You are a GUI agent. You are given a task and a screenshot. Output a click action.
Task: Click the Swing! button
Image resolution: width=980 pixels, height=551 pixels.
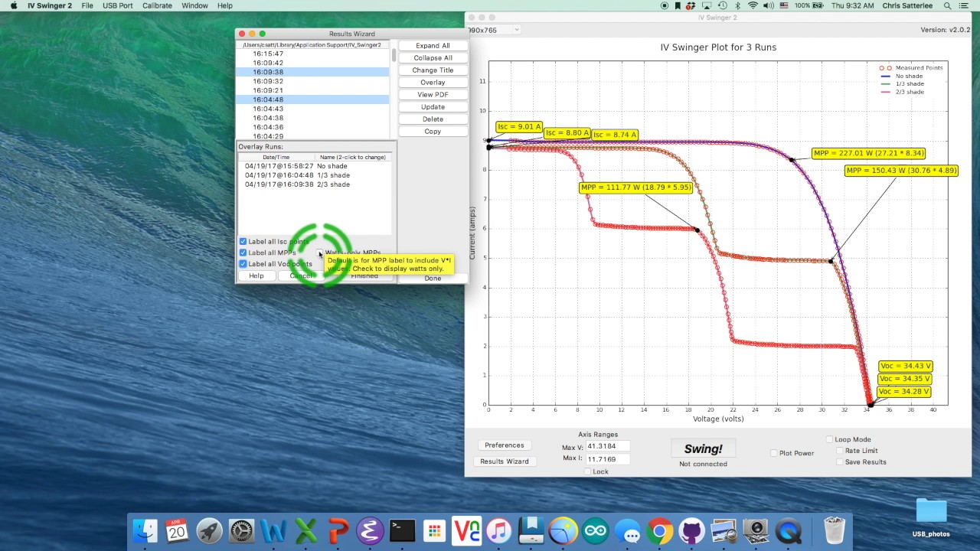click(703, 449)
